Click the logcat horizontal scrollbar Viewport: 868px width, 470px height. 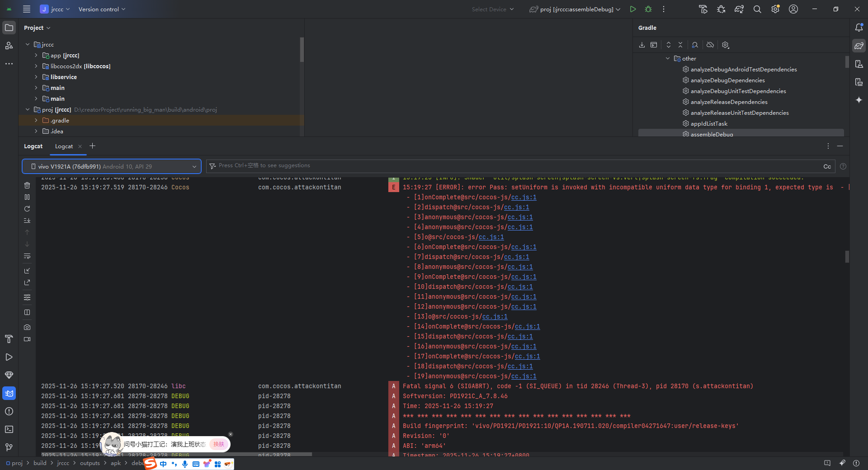tap(176, 454)
